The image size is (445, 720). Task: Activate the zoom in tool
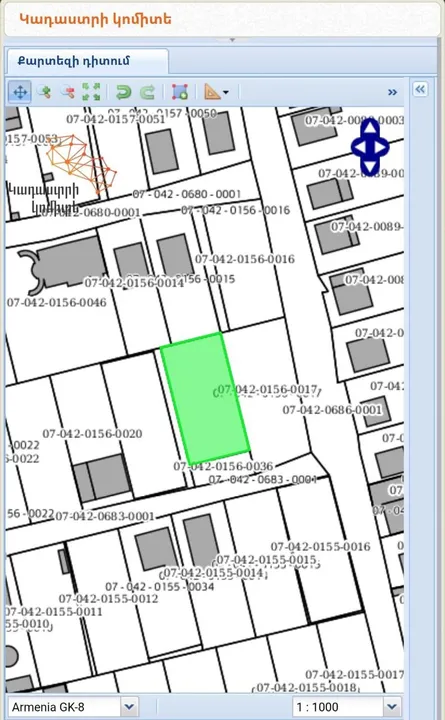[44, 92]
